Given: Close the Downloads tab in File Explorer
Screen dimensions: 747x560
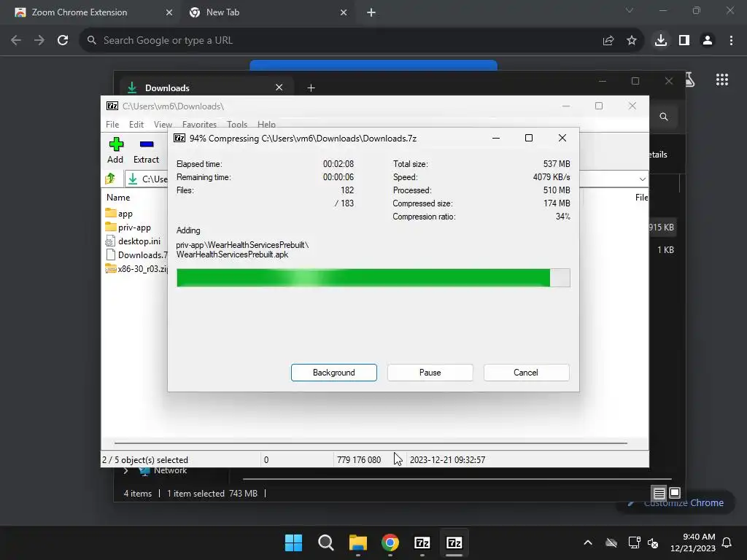Looking at the screenshot, I should (279, 87).
